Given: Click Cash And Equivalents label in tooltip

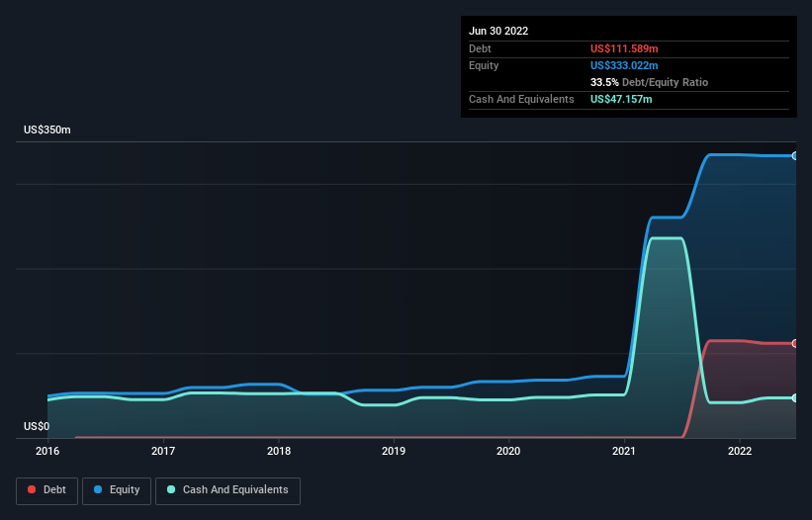Looking at the screenshot, I should (x=521, y=99).
